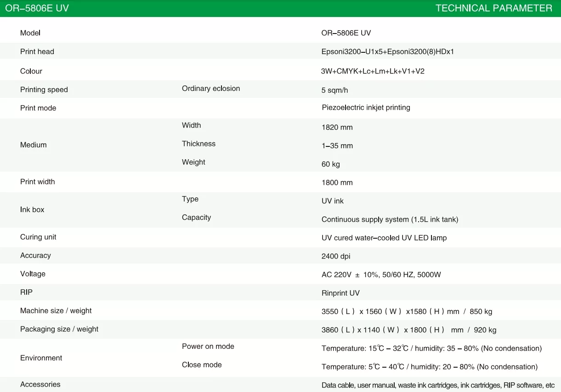This screenshot has width=561, height=392.
Task: Select the 1800 mm print width value
Action: tap(337, 183)
